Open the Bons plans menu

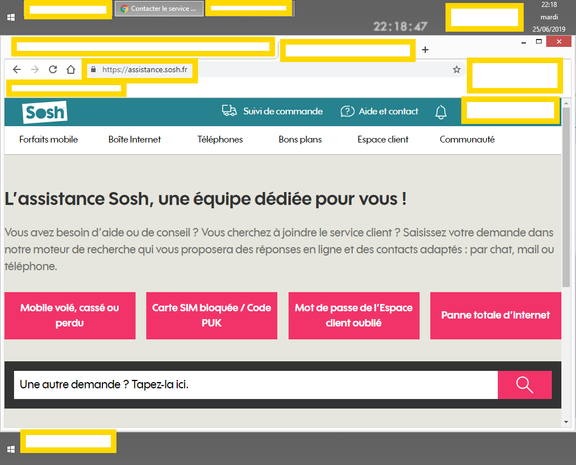pyautogui.click(x=300, y=140)
